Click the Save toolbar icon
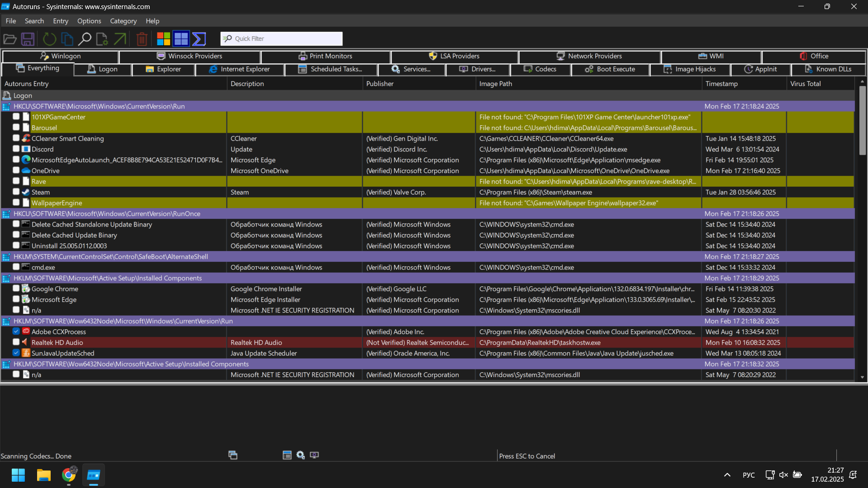Image resolution: width=868 pixels, height=488 pixels. click(28, 39)
